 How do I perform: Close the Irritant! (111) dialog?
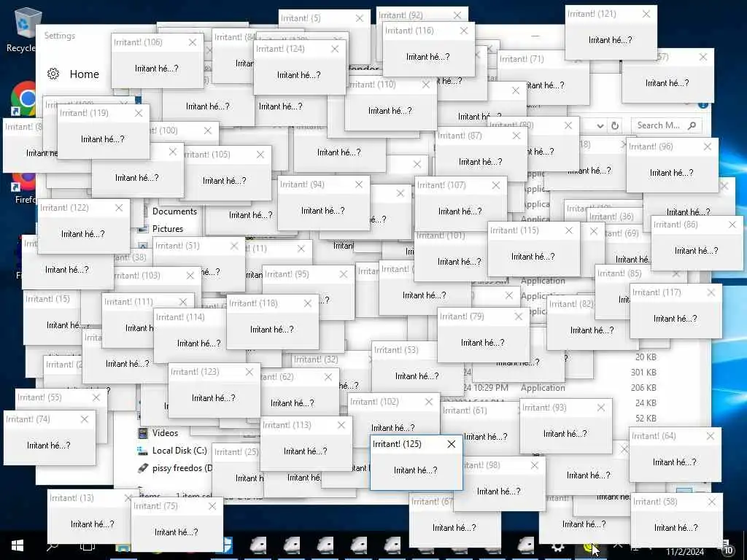pos(183,302)
